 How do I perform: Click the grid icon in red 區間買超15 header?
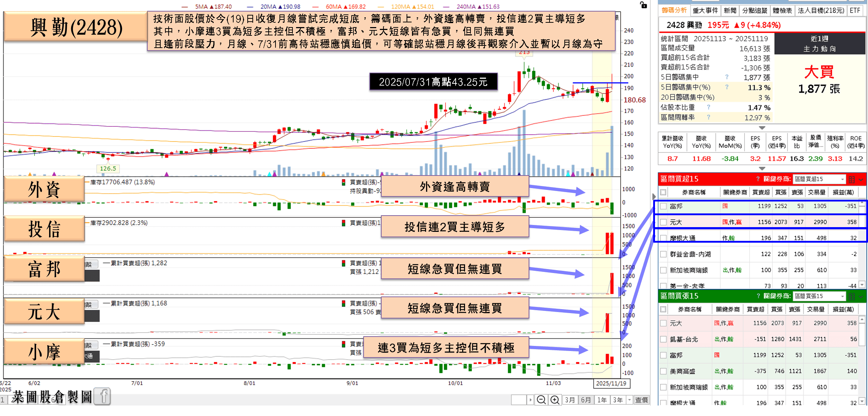[x=851, y=179]
